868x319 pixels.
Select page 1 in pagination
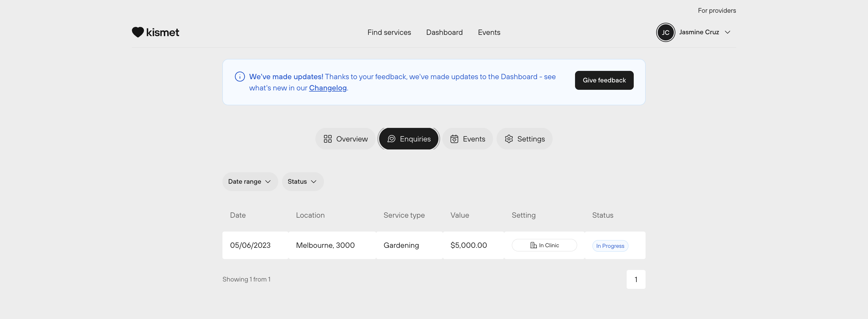(636, 279)
